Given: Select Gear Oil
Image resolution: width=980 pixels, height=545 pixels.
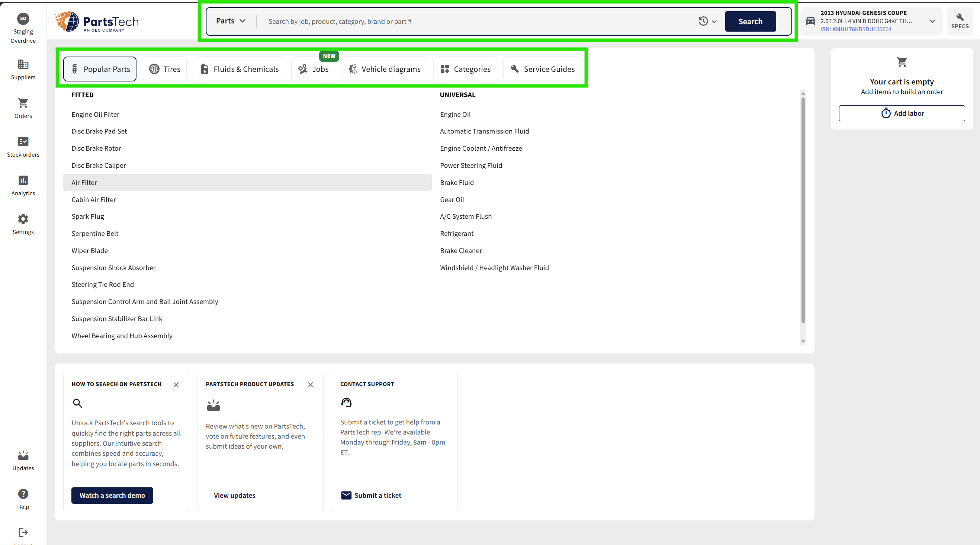Looking at the screenshot, I should [452, 199].
